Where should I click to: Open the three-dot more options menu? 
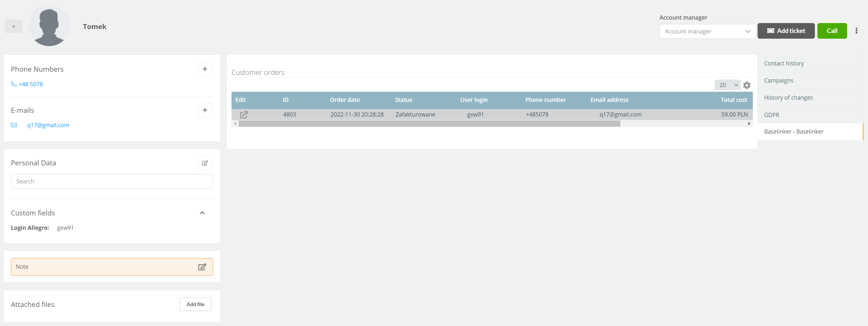point(856,31)
